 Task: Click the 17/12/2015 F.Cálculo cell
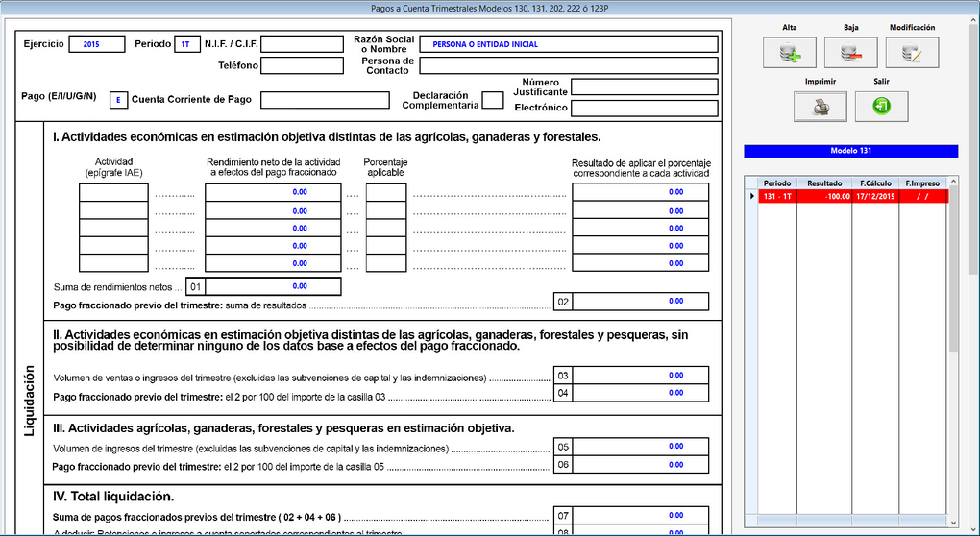(875, 196)
